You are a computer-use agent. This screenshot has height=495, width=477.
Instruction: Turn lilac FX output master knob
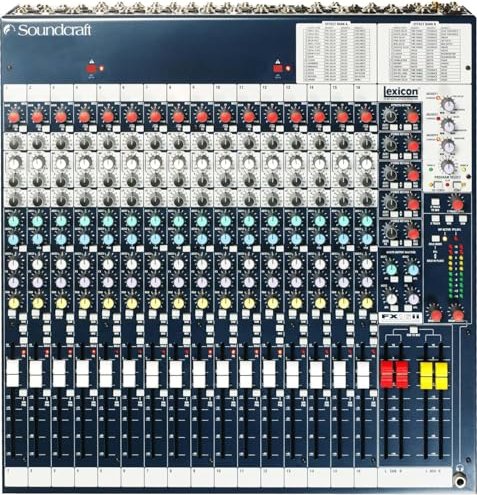click(x=413, y=298)
